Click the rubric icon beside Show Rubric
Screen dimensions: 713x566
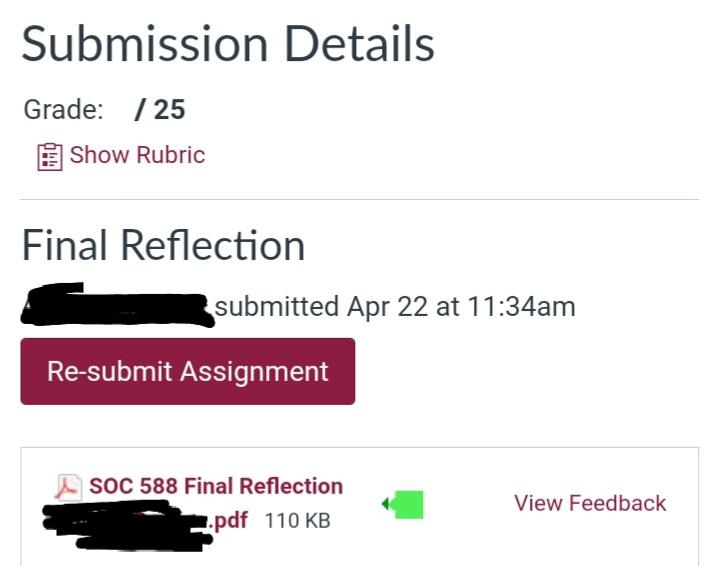[x=49, y=157]
